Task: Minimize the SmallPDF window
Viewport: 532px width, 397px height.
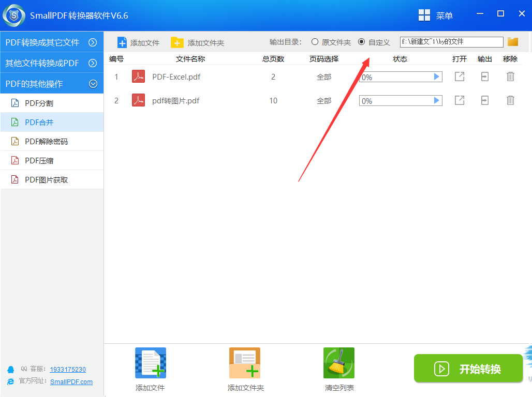Action: 480,13
